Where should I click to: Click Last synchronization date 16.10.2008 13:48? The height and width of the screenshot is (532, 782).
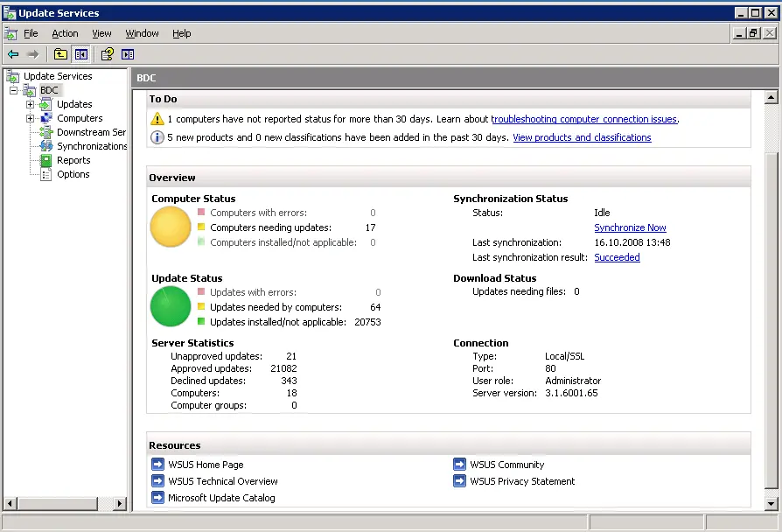point(632,242)
